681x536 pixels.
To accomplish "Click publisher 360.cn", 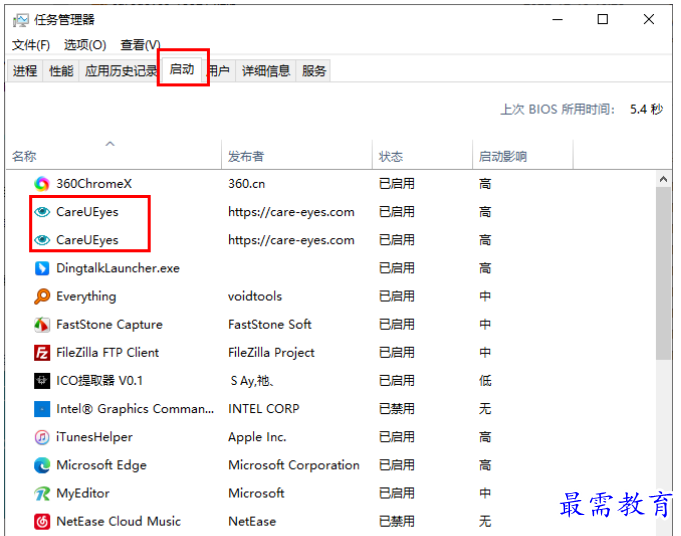I will tap(246, 184).
